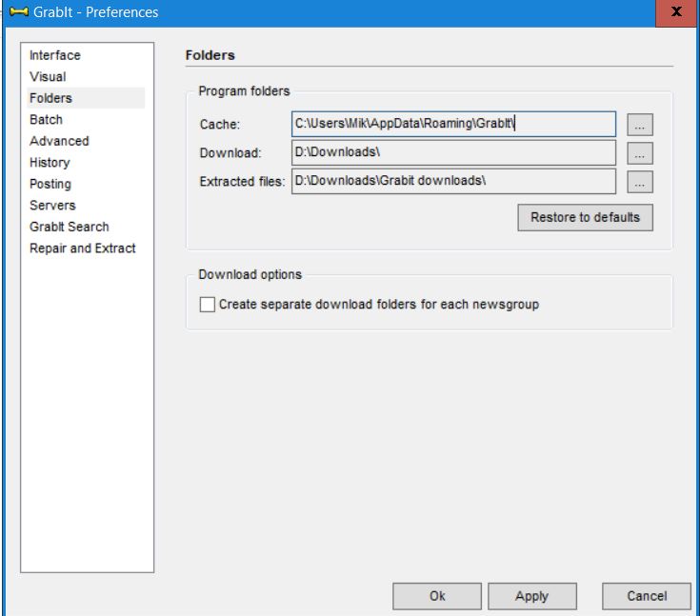Browse for the Cache folder location
The height and width of the screenshot is (616, 700).
click(640, 125)
